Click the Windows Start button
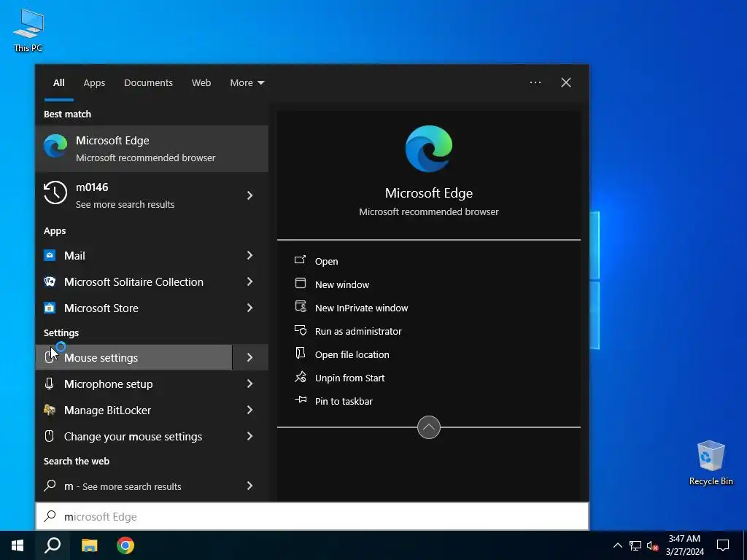The height and width of the screenshot is (560, 747). click(x=18, y=545)
